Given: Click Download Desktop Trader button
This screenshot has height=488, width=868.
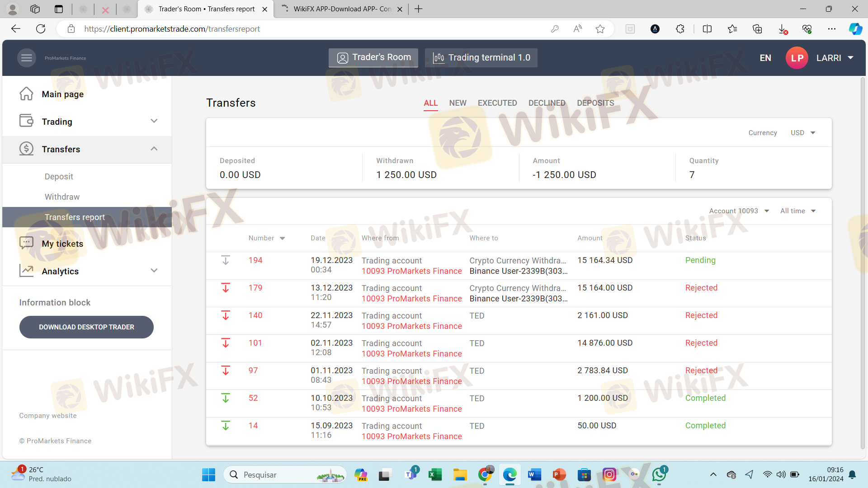Looking at the screenshot, I should [x=86, y=327].
